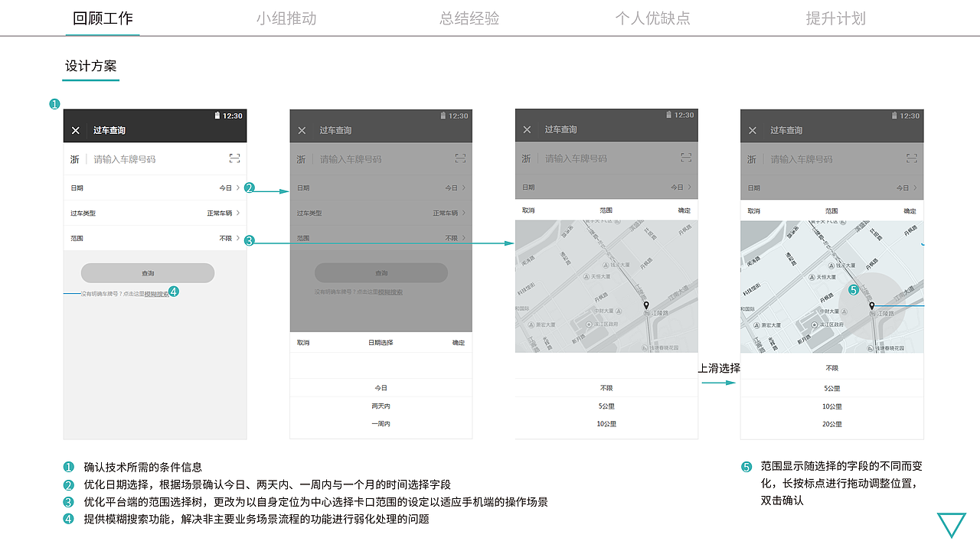The image size is (980, 551).
Task: Click the 日期选择 picker title
Action: (381, 343)
